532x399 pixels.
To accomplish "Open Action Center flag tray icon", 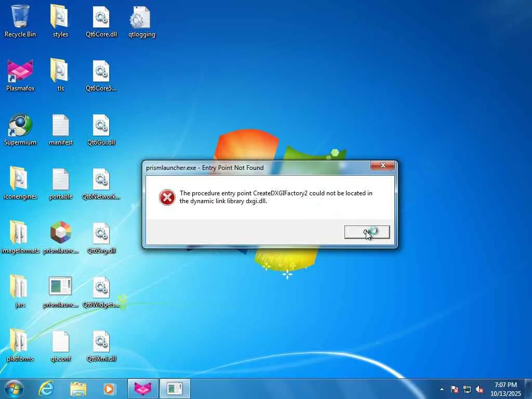I will [455, 390].
